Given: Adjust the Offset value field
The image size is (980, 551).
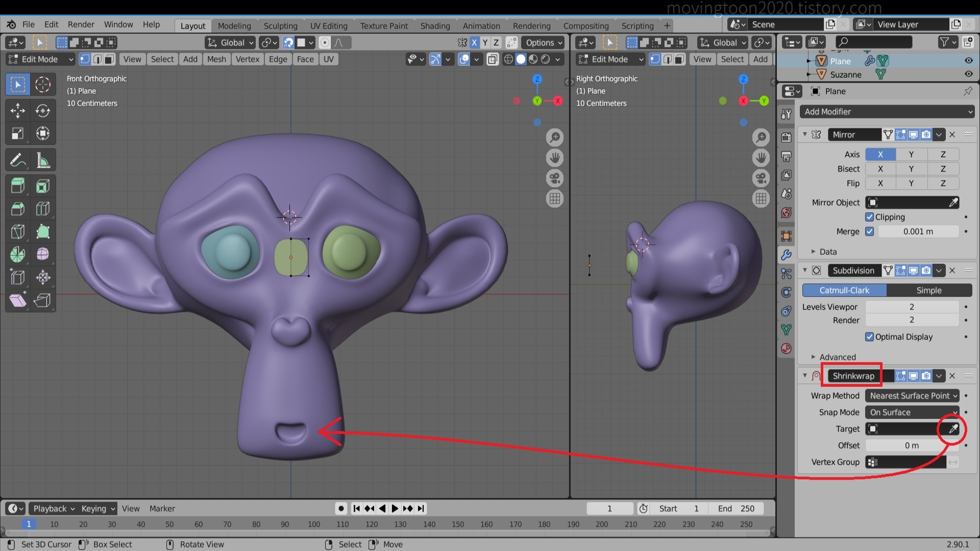Looking at the screenshot, I should point(912,445).
